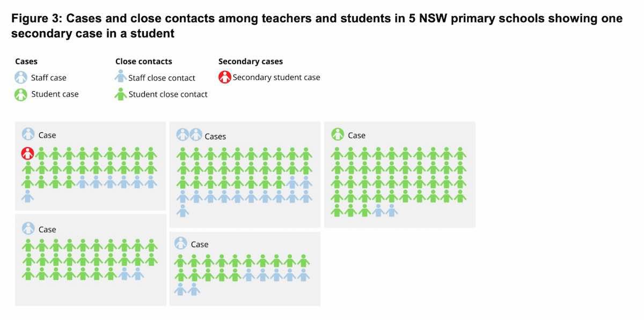644x320 pixels.
Task: Click the staff case icon in the bottom-middle panel
Action: pyautogui.click(x=181, y=243)
